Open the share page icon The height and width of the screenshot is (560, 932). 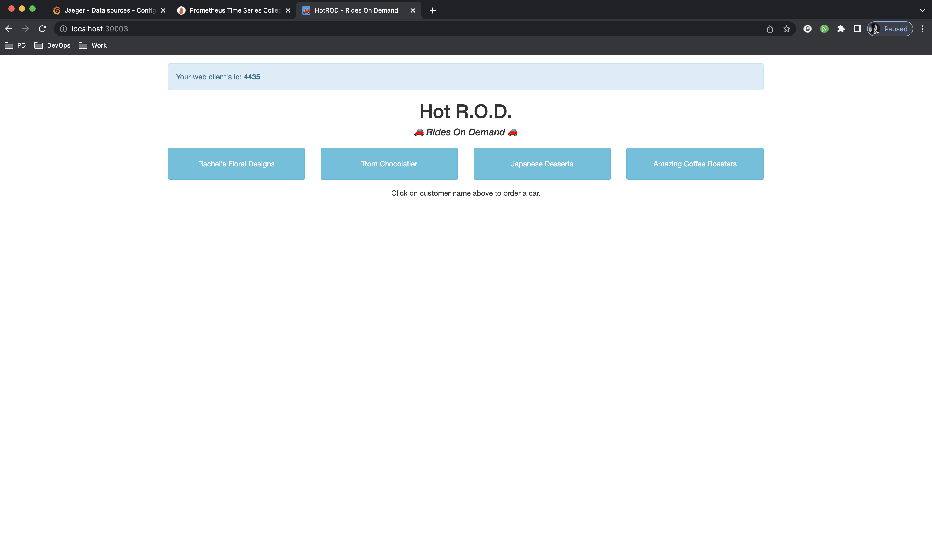[x=770, y=29]
